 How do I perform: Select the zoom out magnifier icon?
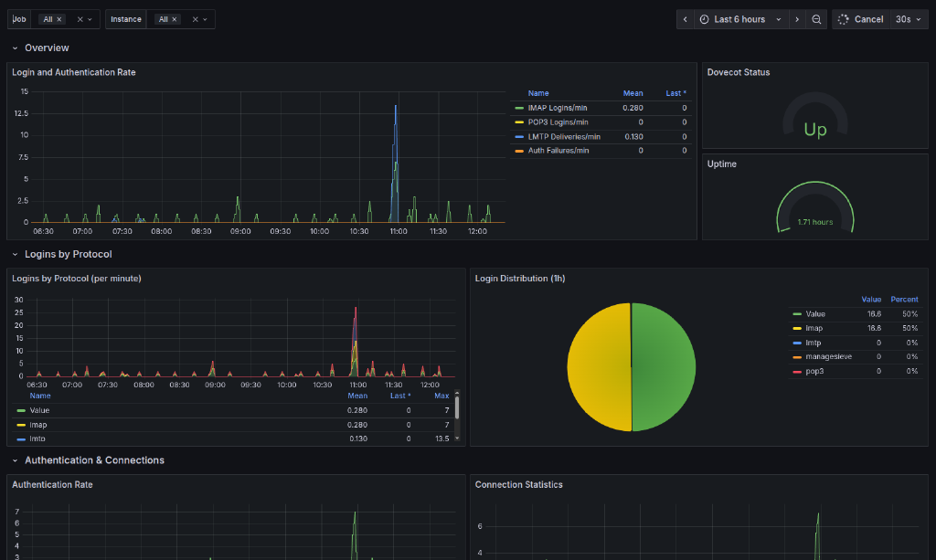point(815,19)
